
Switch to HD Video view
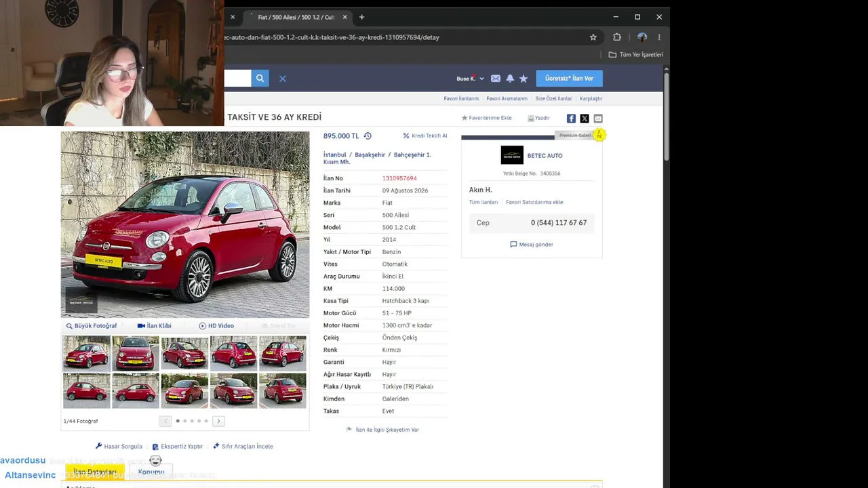point(216,326)
